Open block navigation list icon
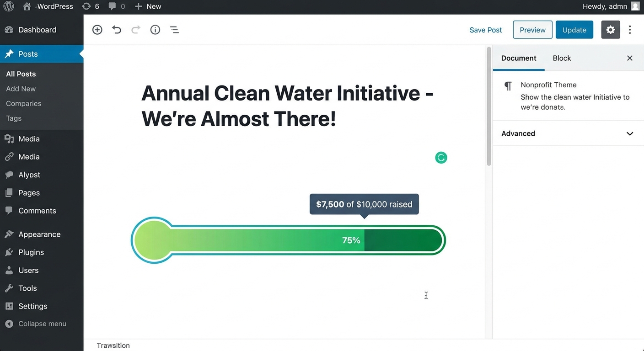Screen dimensions: 644x351 [x=174, y=30]
